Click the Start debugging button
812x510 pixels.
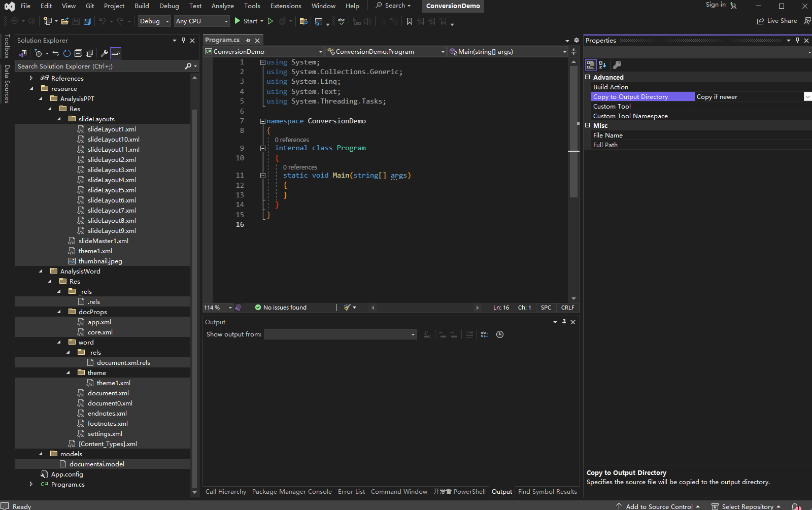[x=246, y=21]
